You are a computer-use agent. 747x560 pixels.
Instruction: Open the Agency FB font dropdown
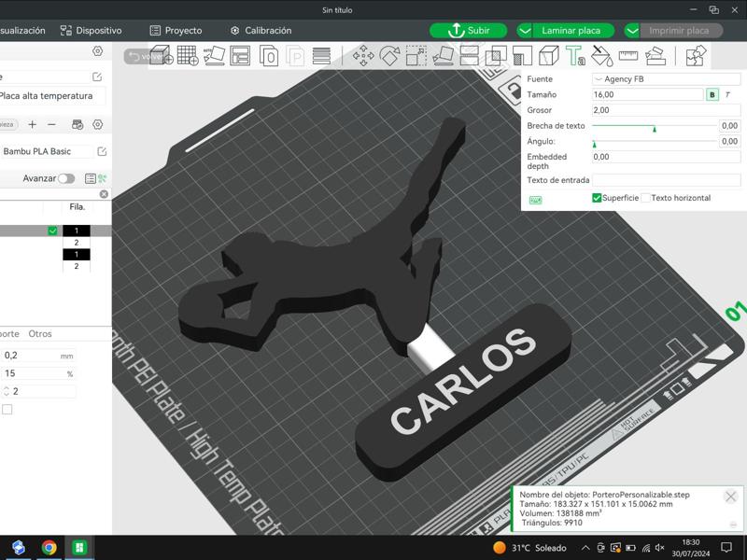coord(665,78)
